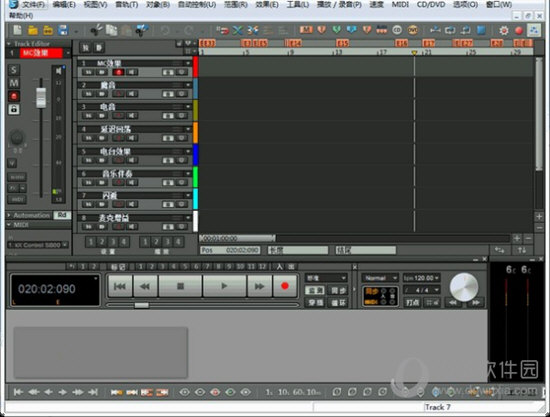Collapse the Track Editor section
This screenshot has height=417, width=550.
tap(9, 44)
